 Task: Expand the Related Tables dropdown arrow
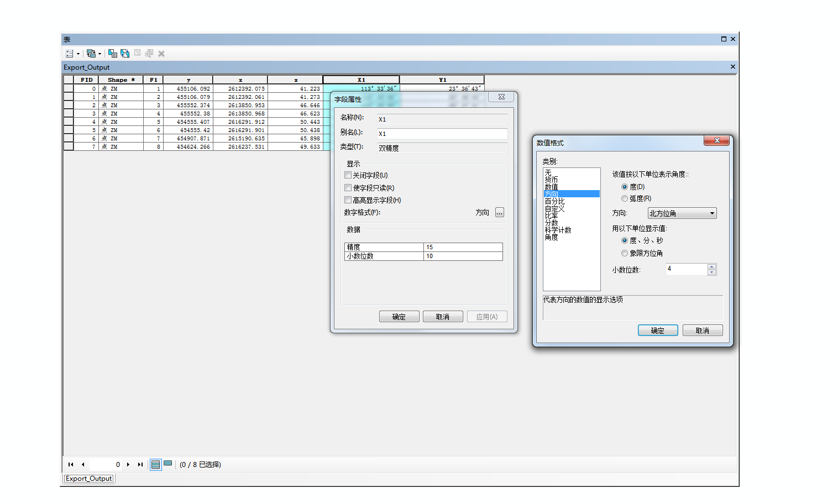(99, 54)
